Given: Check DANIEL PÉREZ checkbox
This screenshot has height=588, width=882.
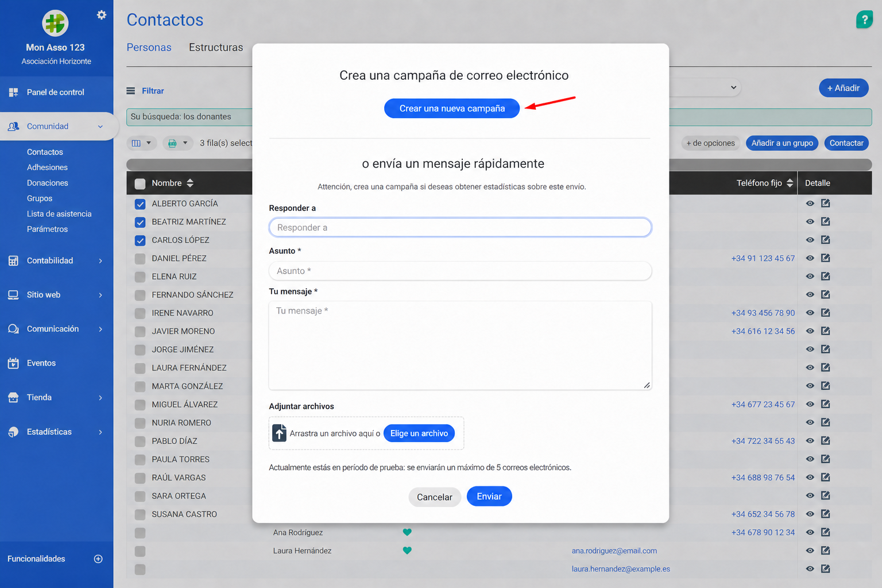Looking at the screenshot, I should tap(140, 259).
